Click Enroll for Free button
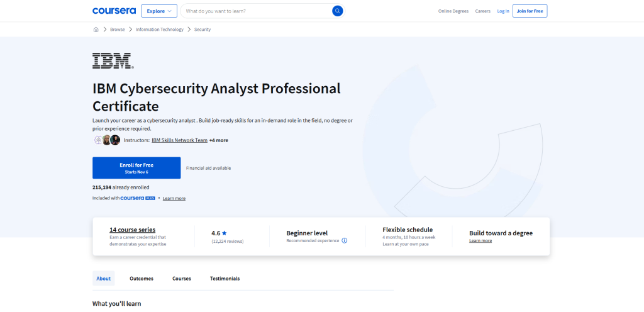Screen dimensions: 644x312 (x=136, y=168)
